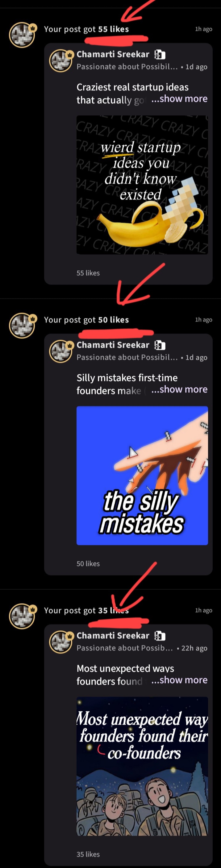This screenshot has height=868, width=221.
Task: Open the co-founders illustration image
Action: 142,766
